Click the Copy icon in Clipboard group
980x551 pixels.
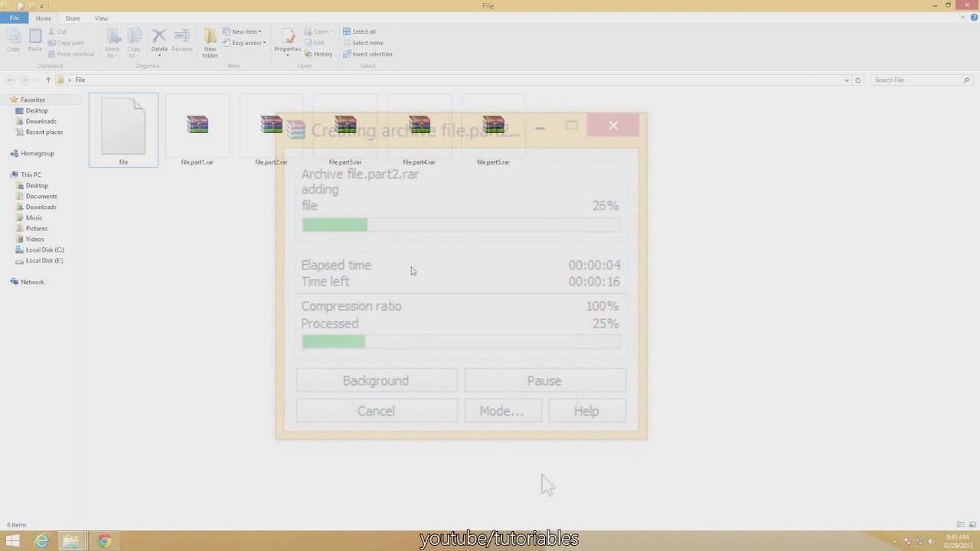click(x=14, y=40)
